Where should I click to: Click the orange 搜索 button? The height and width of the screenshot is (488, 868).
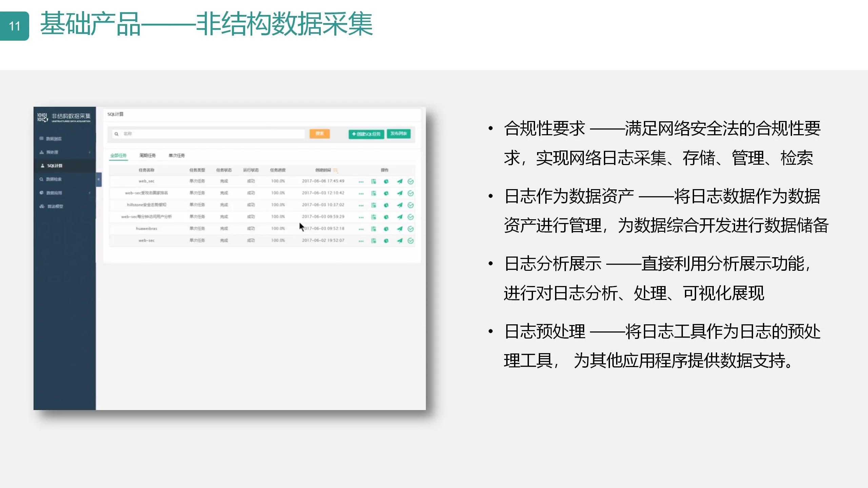(320, 134)
